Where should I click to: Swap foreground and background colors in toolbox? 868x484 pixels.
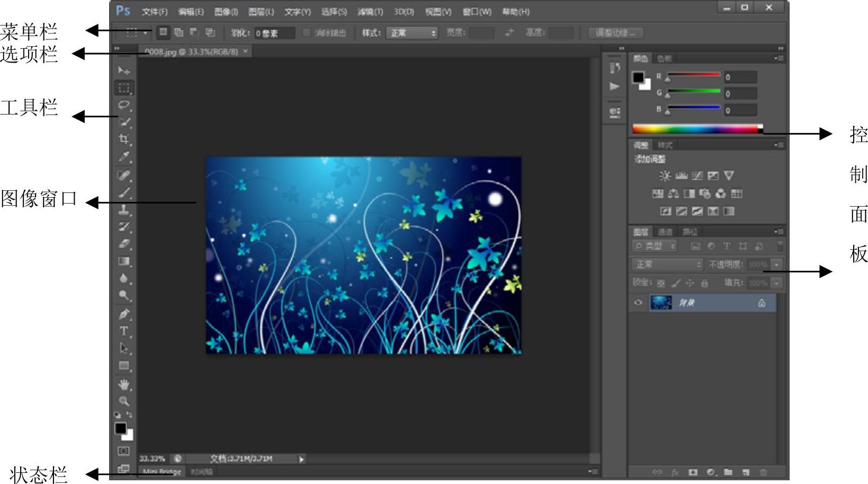pos(129,415)
